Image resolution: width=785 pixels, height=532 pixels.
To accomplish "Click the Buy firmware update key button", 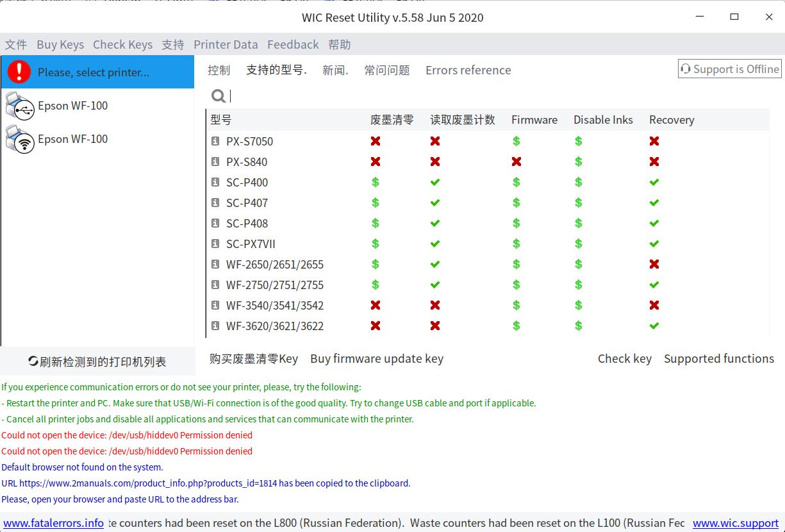I will tap(377, 358).
